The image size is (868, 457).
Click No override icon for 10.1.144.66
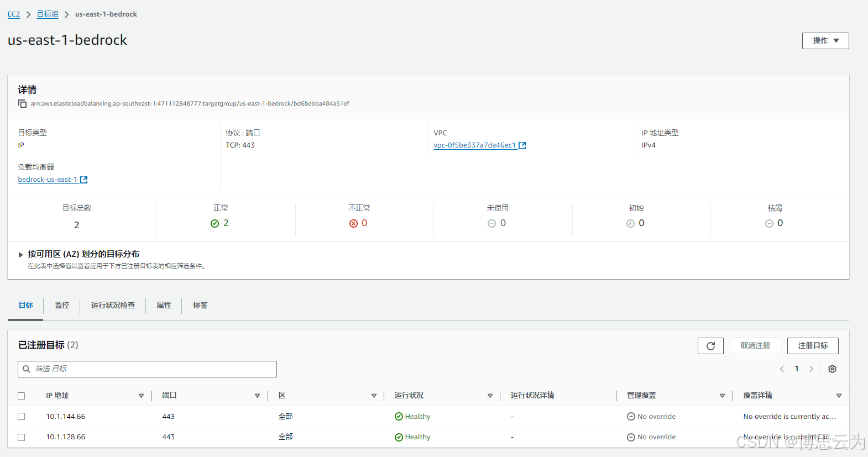click(631, 417)
